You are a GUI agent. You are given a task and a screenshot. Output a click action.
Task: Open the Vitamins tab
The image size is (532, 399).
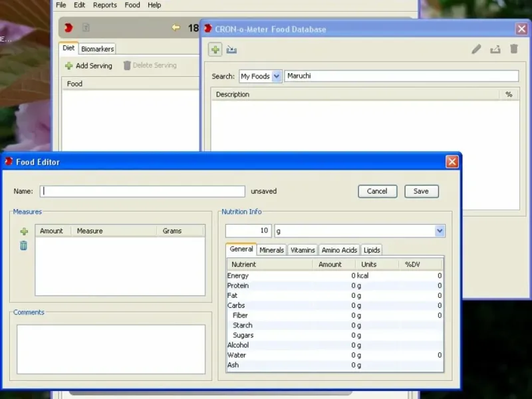coord(303,250)
